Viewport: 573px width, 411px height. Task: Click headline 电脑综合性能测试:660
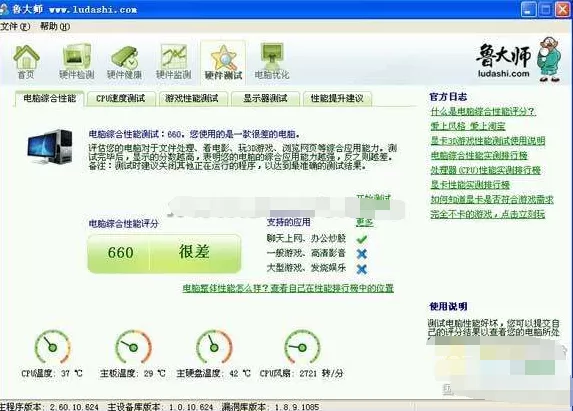(x=135, y=134)
